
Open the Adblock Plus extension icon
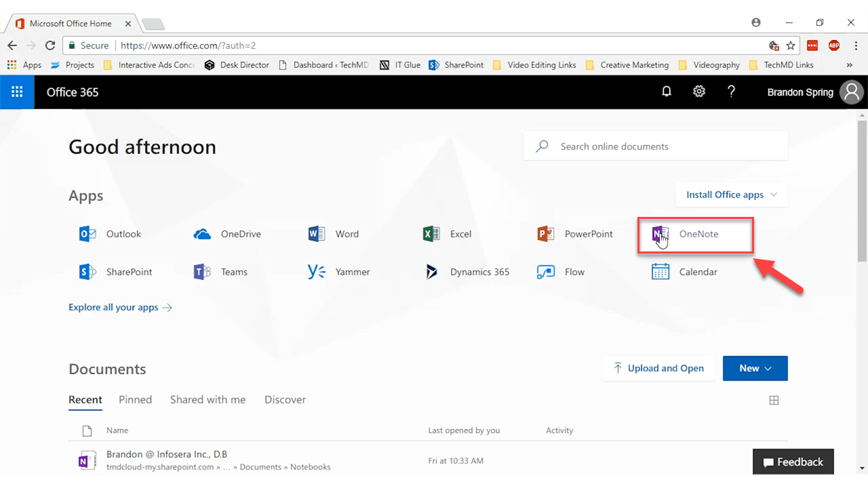click(833, 45)
